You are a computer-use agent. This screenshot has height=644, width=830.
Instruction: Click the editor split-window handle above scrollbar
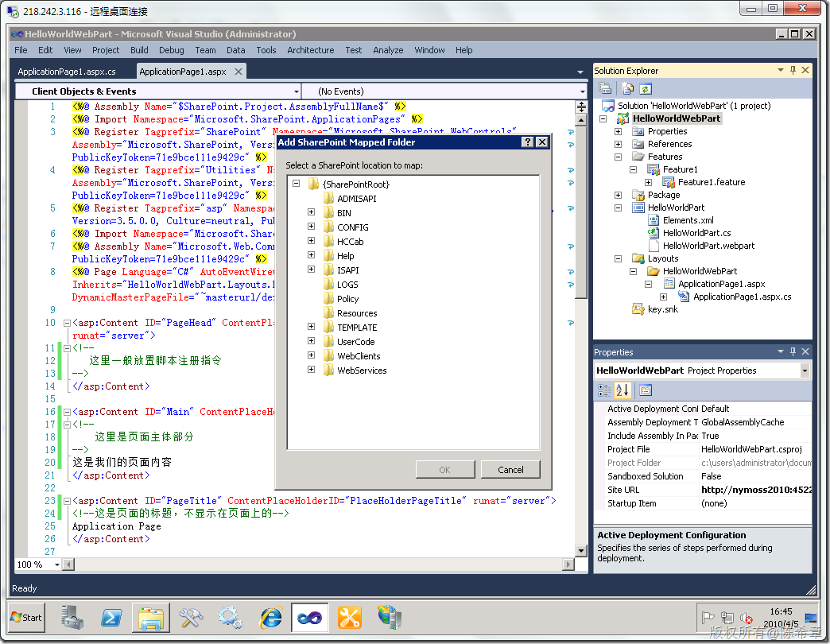pos(581,107)
